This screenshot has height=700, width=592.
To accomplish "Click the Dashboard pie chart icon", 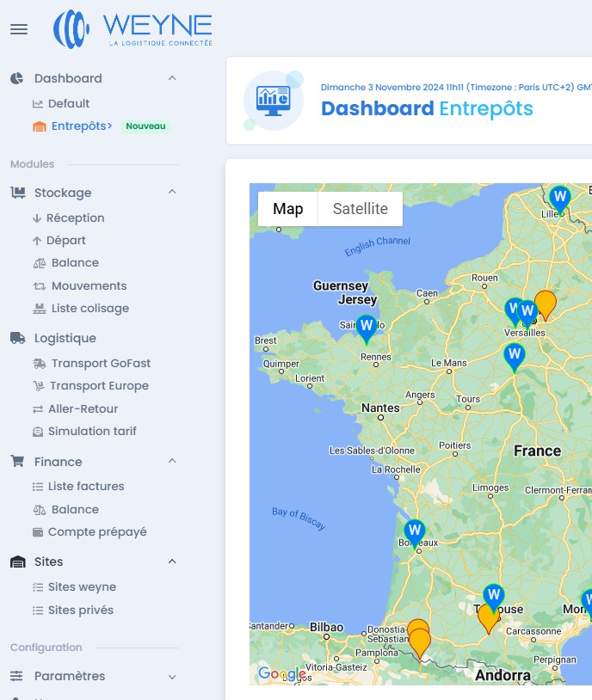I will [17, 78].
